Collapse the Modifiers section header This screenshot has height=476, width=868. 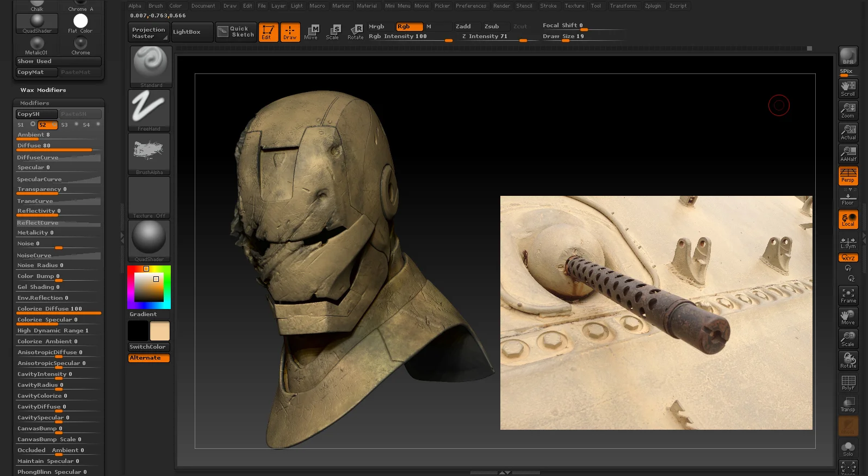pyautogui.click(x=35, y=103)
